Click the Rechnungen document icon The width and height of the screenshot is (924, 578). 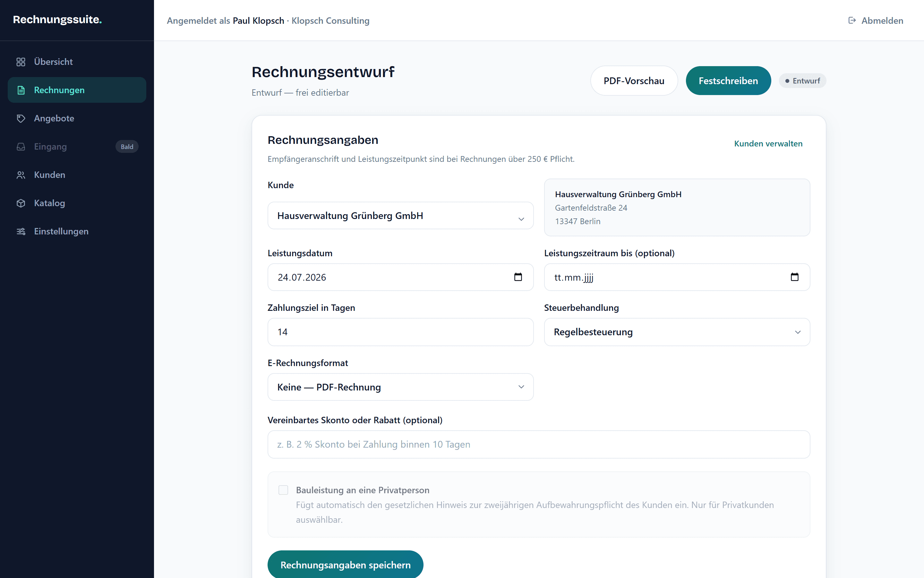21,90
